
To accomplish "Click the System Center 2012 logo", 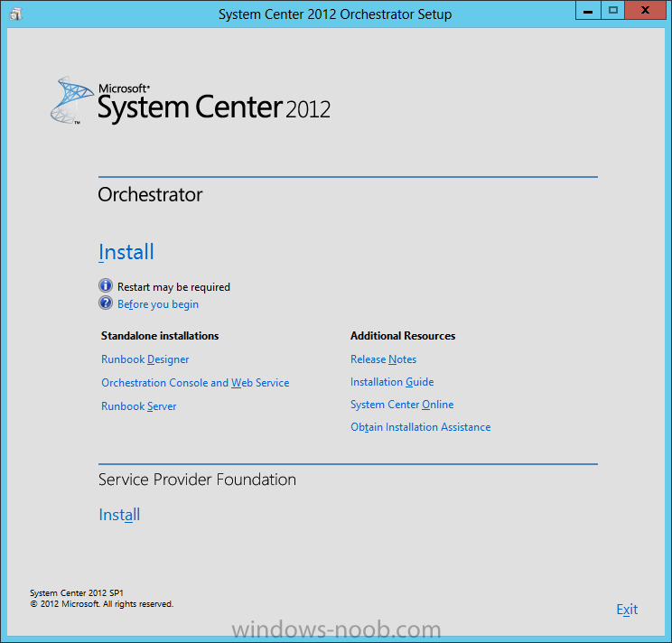I will click(x=191, y=100).
